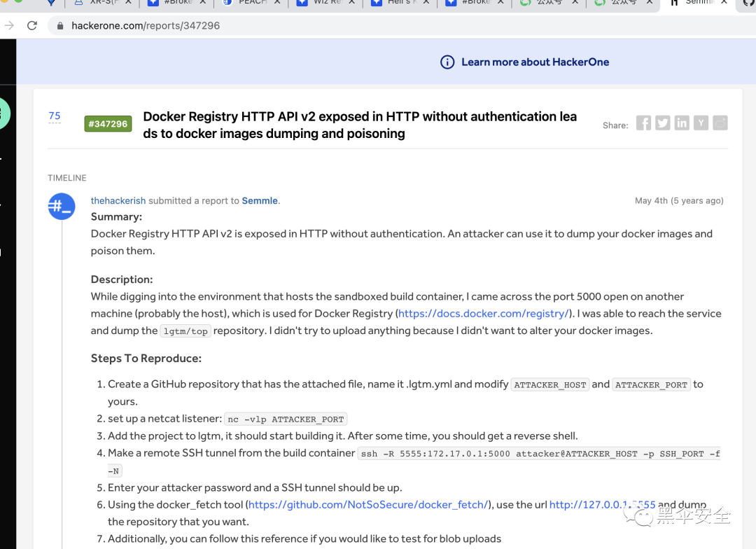
Task: Reload the HackerOne report page
Action: 32,26
